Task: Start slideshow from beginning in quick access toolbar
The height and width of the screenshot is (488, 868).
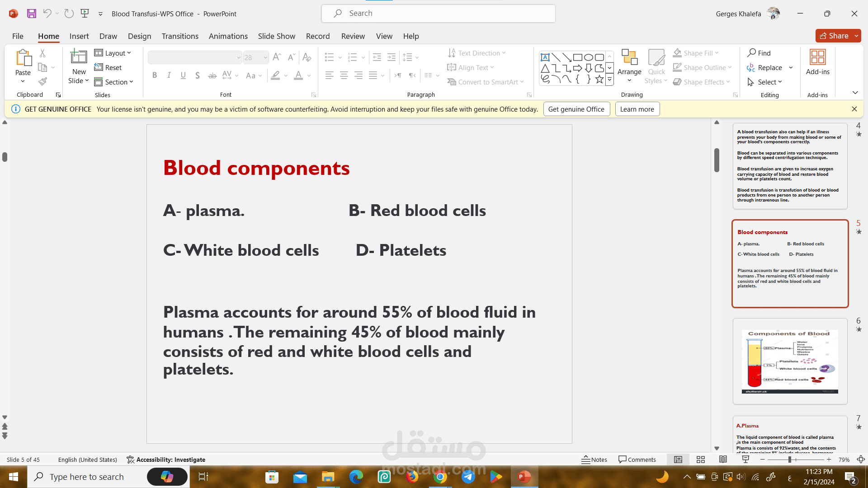Action: click(85, 14)
